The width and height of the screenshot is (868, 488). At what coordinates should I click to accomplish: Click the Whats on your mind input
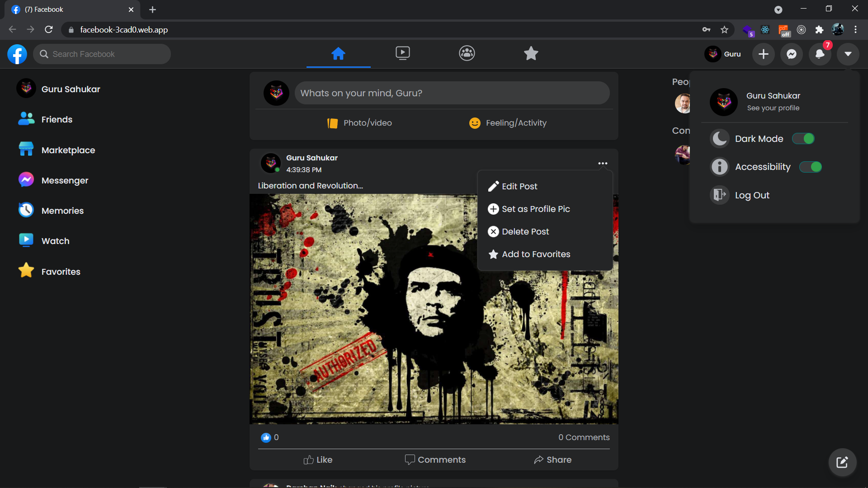pos(452,93)
